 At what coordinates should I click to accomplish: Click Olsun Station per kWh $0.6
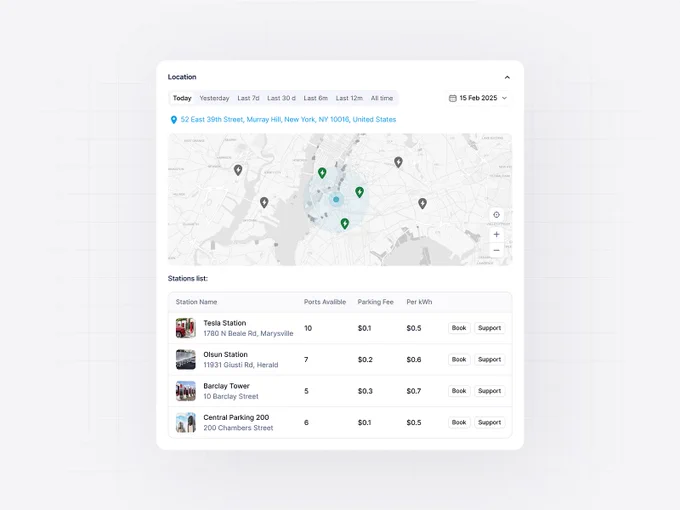pos(414,360)
